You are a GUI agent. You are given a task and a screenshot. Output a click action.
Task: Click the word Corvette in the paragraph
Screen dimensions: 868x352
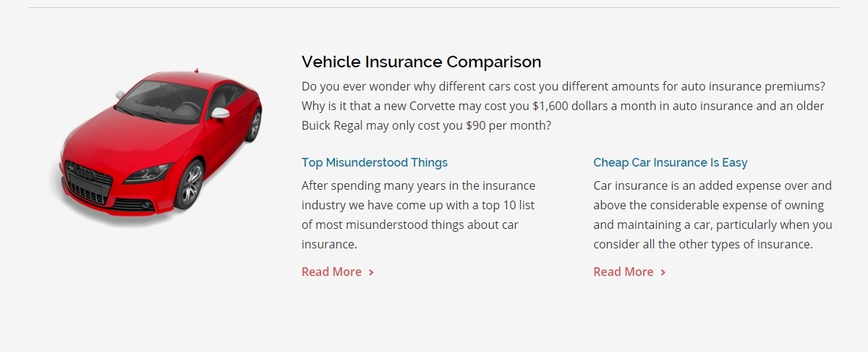[433, 106]
